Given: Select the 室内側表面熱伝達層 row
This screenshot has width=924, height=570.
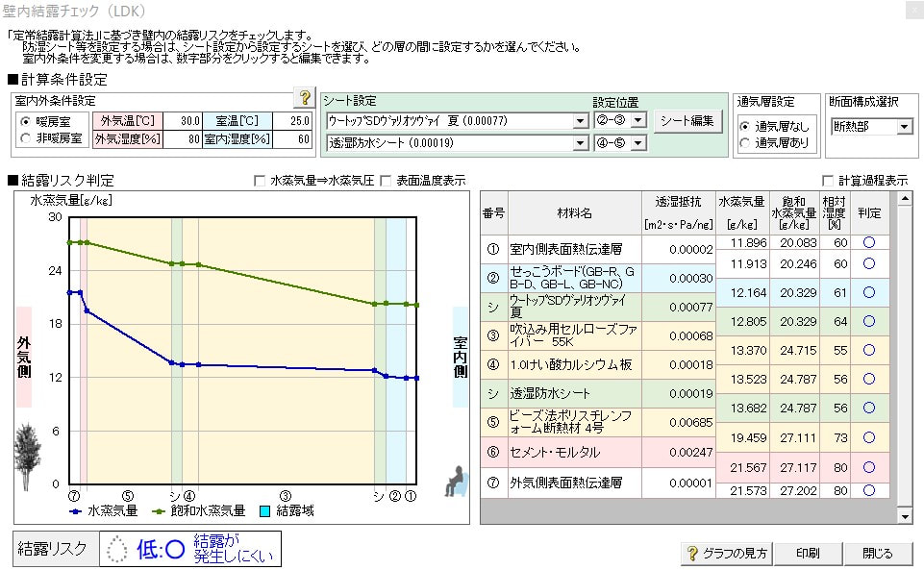Looking at the screenshot, I should click(597, 249).
